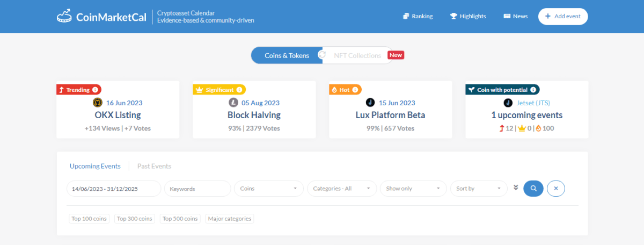This screenshot has width=644, height=245.
Task: Click the Significant badge label
Action: (x=219, y=90)
